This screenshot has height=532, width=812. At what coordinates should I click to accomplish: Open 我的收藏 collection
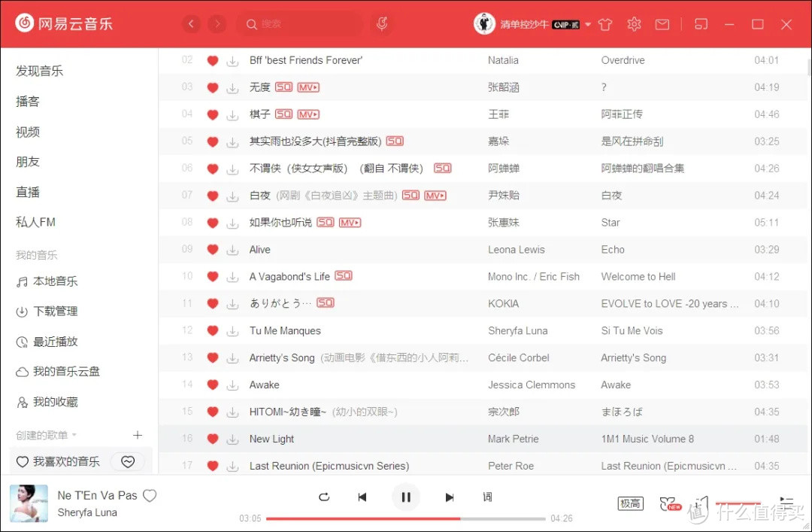pos(47,402)
